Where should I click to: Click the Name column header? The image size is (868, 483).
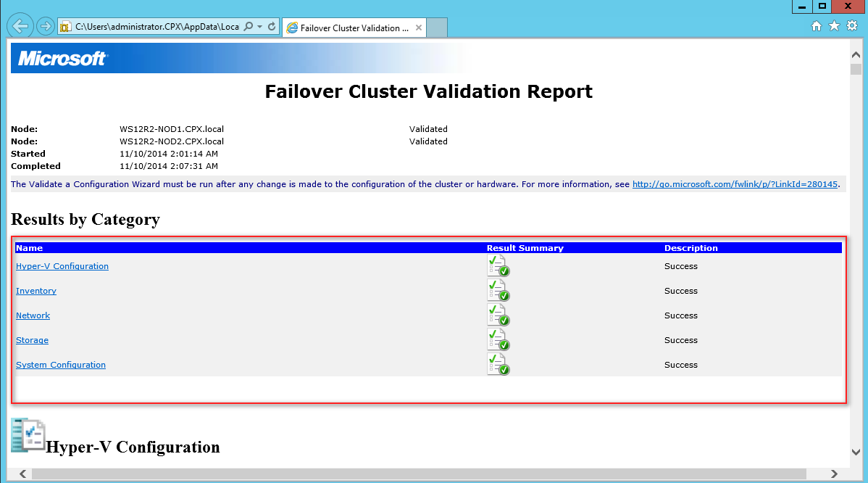pos(29,248)
